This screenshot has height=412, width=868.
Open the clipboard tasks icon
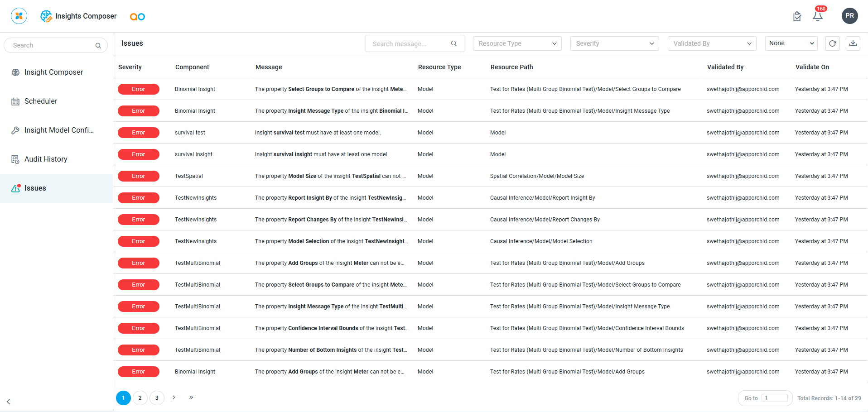coord(797,17)
